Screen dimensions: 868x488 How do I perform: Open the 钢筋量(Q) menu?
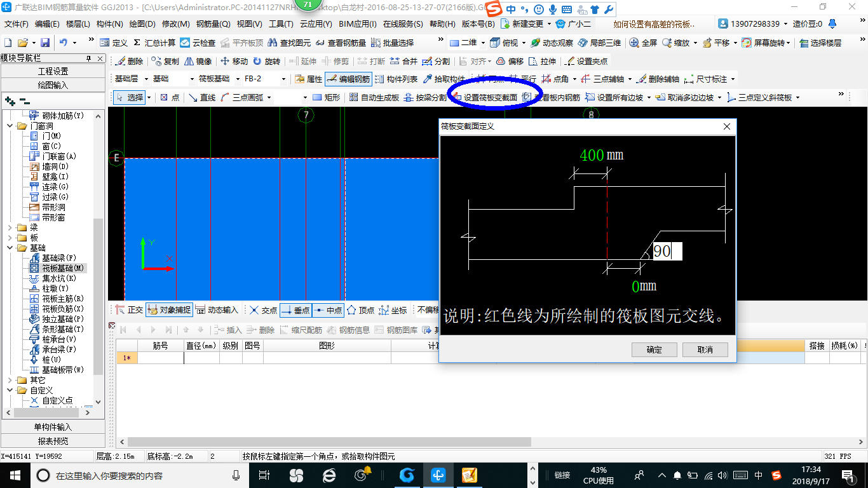click(x=214, y=24)
